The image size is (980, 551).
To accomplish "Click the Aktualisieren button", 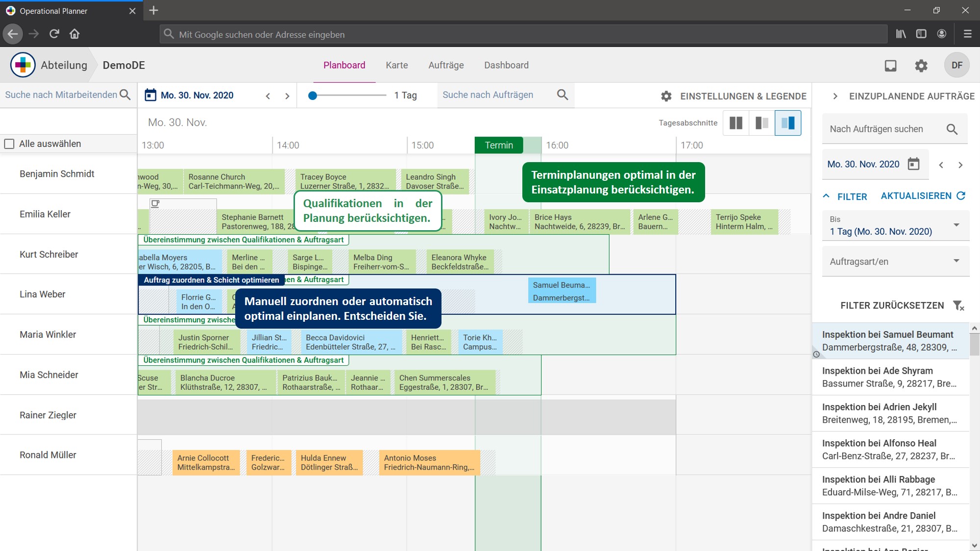I will (916, 196).
